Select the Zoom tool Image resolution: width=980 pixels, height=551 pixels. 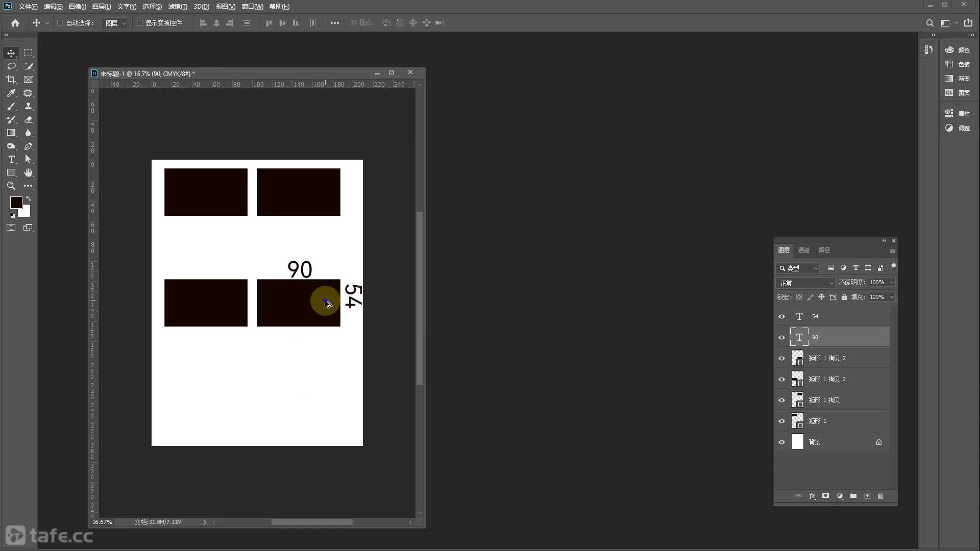(x=11, y=186)
